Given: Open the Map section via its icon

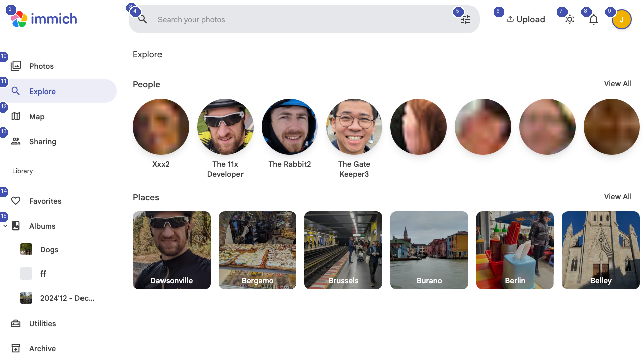Looking at the screenshot, I should click(x=16, y=116).
